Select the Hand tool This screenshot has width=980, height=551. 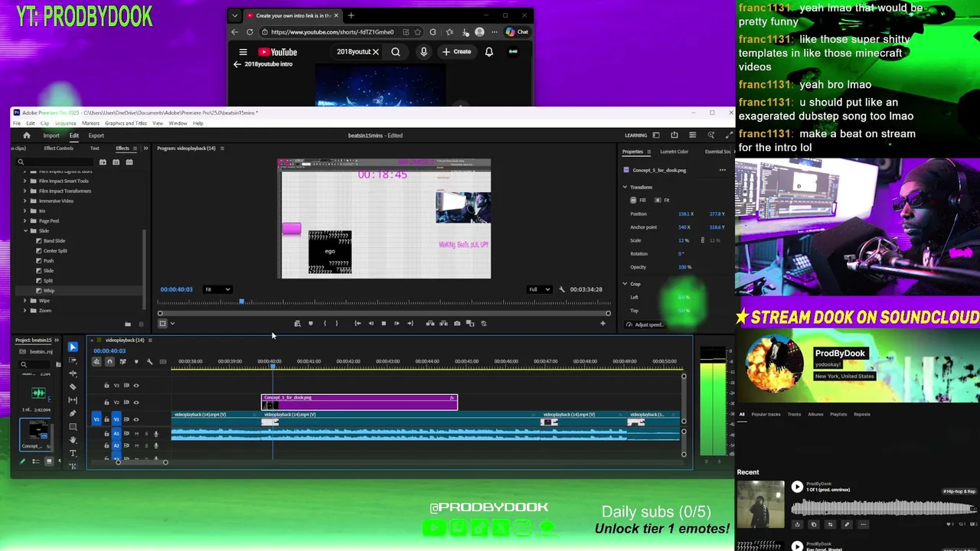(x=73, y=439)
